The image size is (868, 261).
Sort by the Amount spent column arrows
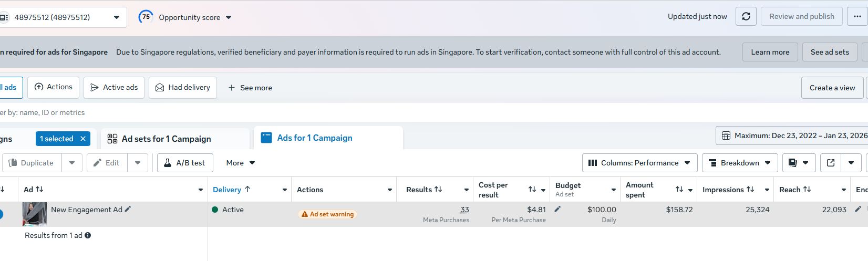tap(679, 190)
